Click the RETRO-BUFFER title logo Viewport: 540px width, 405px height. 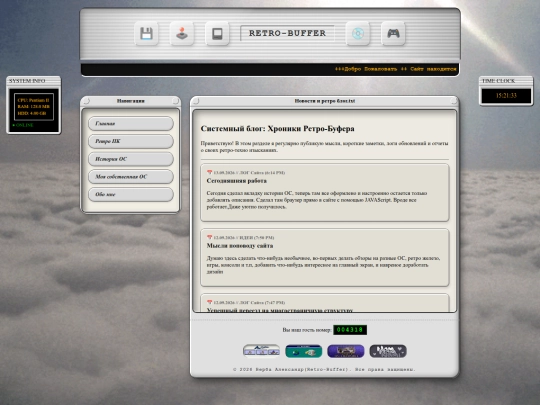tap(287, 33)
